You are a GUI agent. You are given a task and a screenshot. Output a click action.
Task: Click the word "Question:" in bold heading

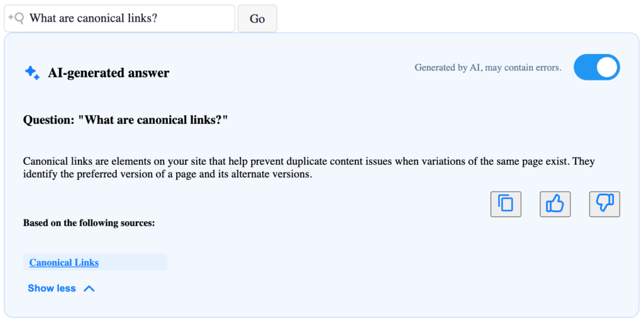coord(48,120)
